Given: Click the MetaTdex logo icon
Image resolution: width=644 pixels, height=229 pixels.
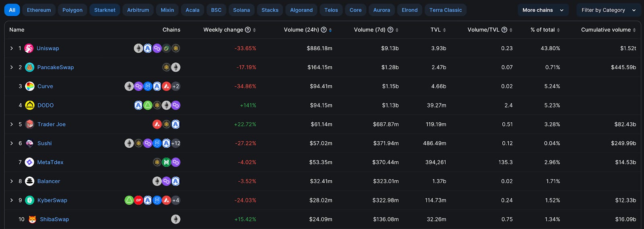Looking at the screenshot, I should [x=29, y=162].
